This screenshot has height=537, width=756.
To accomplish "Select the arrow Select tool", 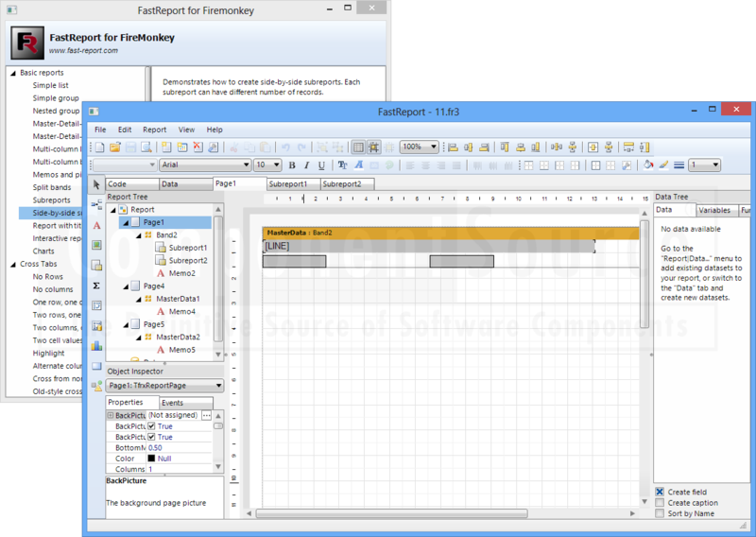I will pyautogui.click(x=96, y=184).
